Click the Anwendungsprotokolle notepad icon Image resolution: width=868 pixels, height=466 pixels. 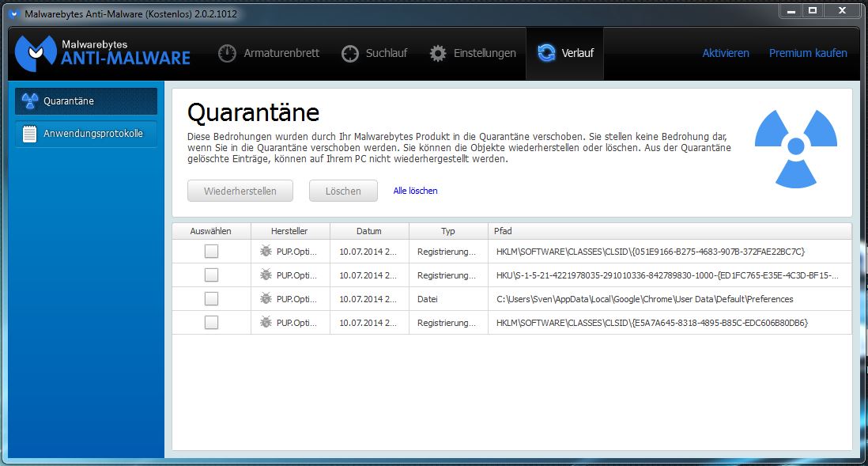click(29, 134)
